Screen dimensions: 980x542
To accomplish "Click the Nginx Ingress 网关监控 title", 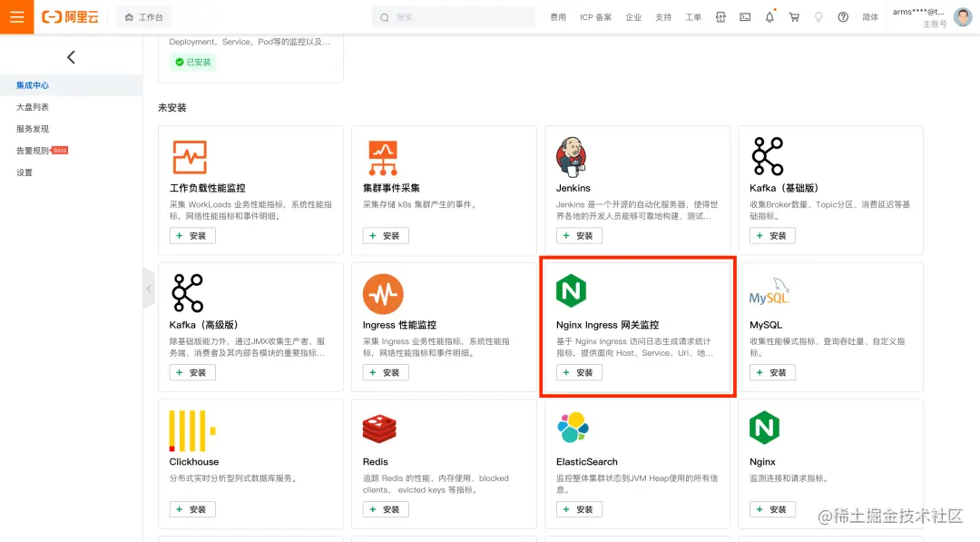I will point(607,325).
